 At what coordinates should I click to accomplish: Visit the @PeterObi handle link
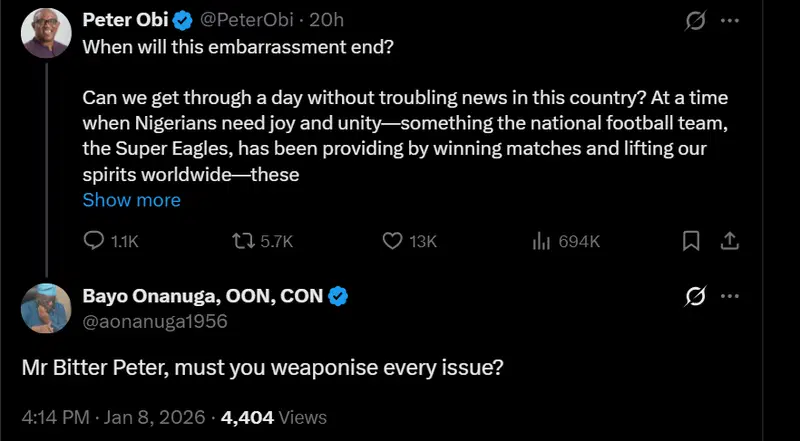[222, 20]
